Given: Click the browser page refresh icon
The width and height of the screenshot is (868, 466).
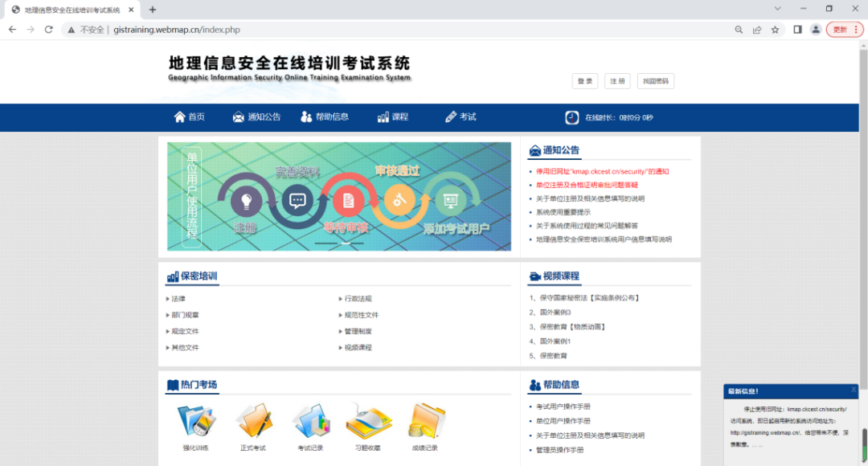Looking at the screenshot, I should (x=49, y=29).
